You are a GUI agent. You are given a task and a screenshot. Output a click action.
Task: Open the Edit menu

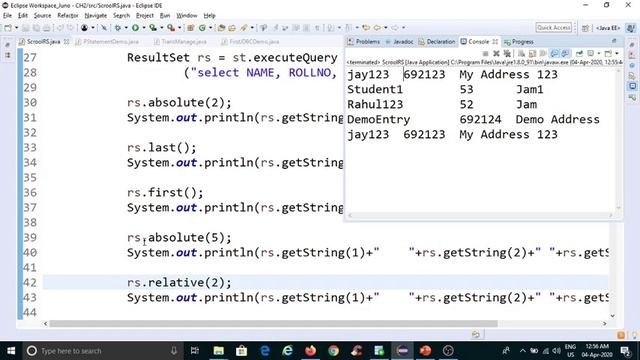point(23,16)
